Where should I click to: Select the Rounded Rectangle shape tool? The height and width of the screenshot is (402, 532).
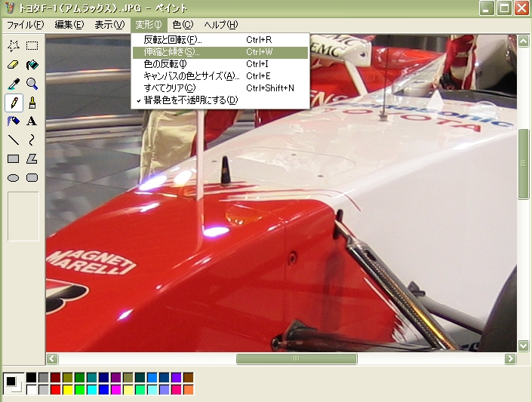tap(32, 177)
